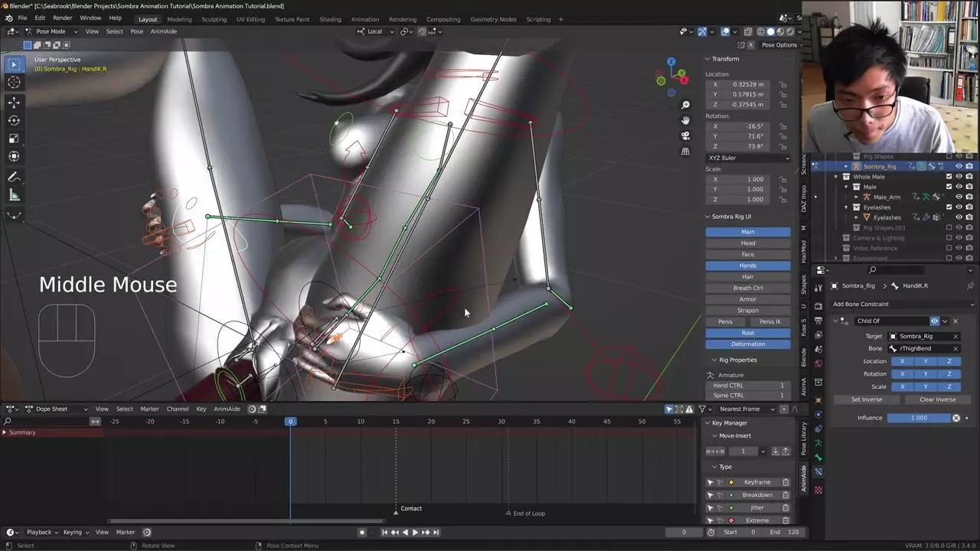Hide Male_Arm using its outliner eye icon
This screenshot has width=980, height=551.
pyautogui.click(x=959, y=197)
